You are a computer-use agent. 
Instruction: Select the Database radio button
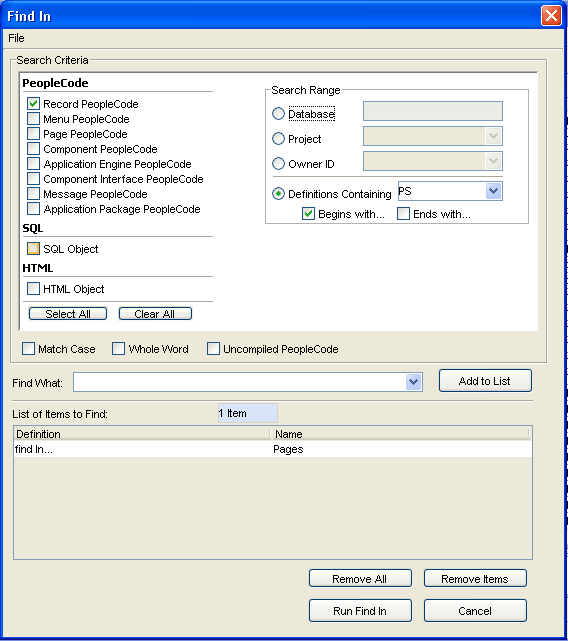[x=278, y=114]
